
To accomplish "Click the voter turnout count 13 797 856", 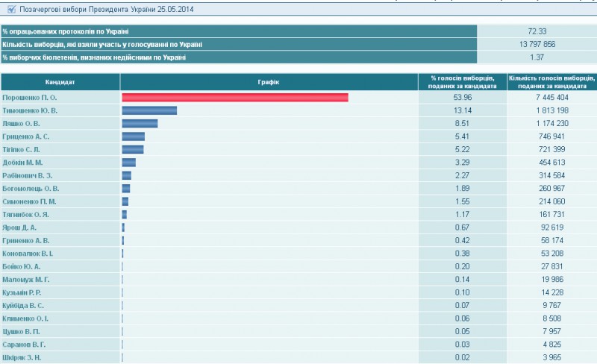I will [x=536, y=44].
